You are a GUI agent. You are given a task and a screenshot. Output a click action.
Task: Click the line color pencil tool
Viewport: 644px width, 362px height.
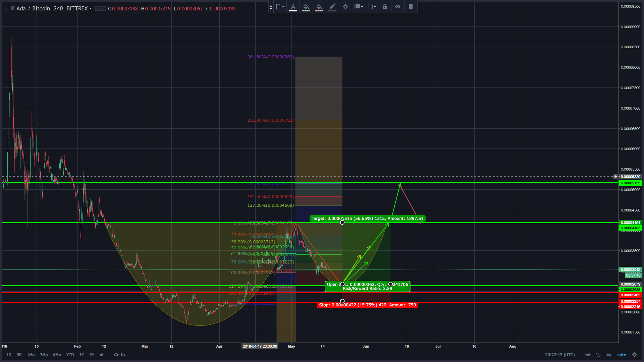click(332, 7)
